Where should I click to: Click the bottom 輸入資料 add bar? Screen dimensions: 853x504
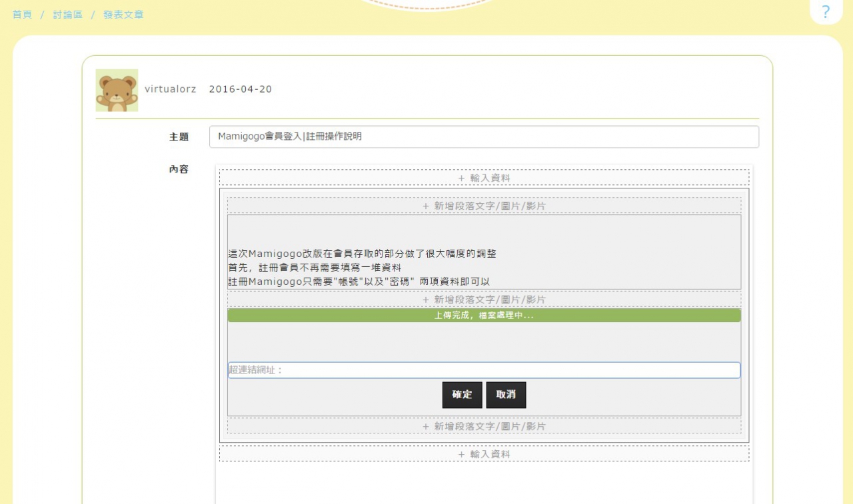point(484,454)
